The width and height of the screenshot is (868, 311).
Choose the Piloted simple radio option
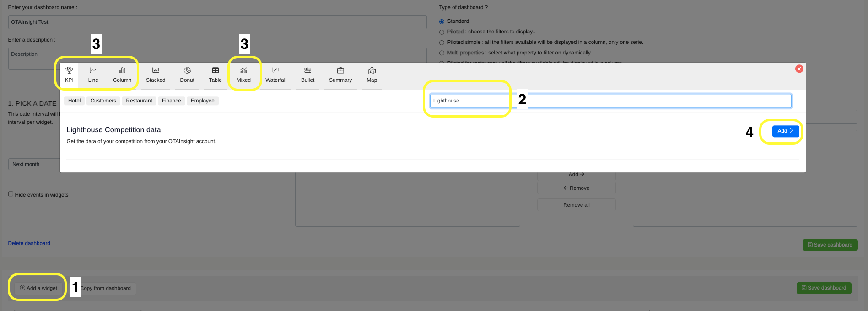click(x=442, y=43)
